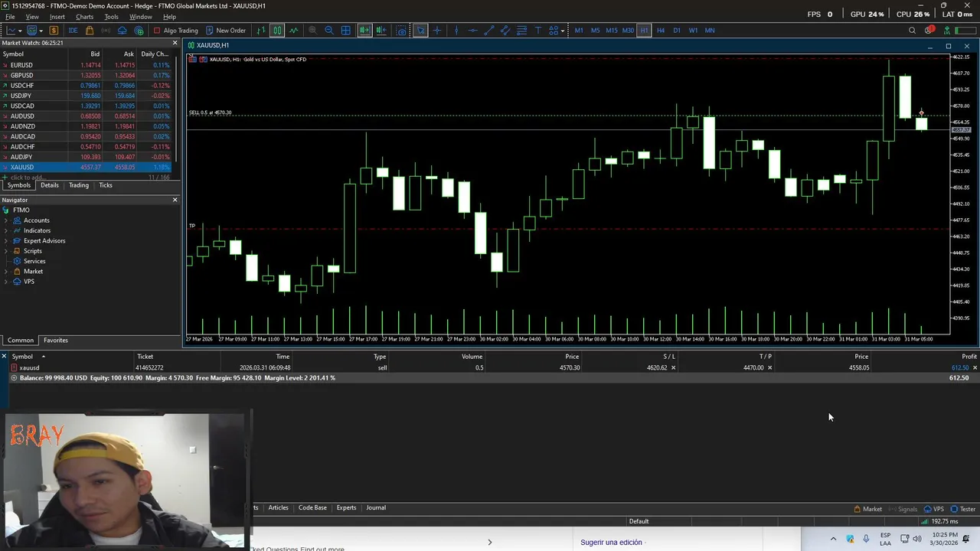Expand the Indicators tree node
This screenshot has height=551, width=980.
click(x=6, y=230)
